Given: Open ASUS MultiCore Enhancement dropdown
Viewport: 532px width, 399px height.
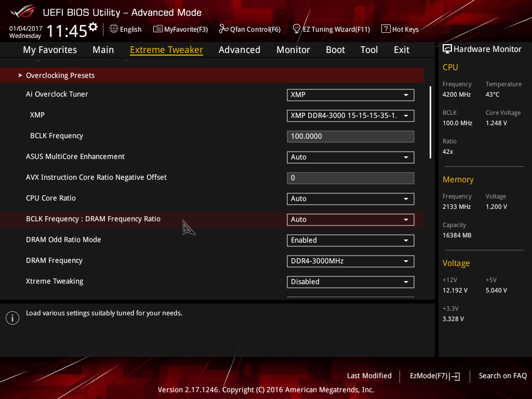Looking at the screenshot, I should point(351,157).
